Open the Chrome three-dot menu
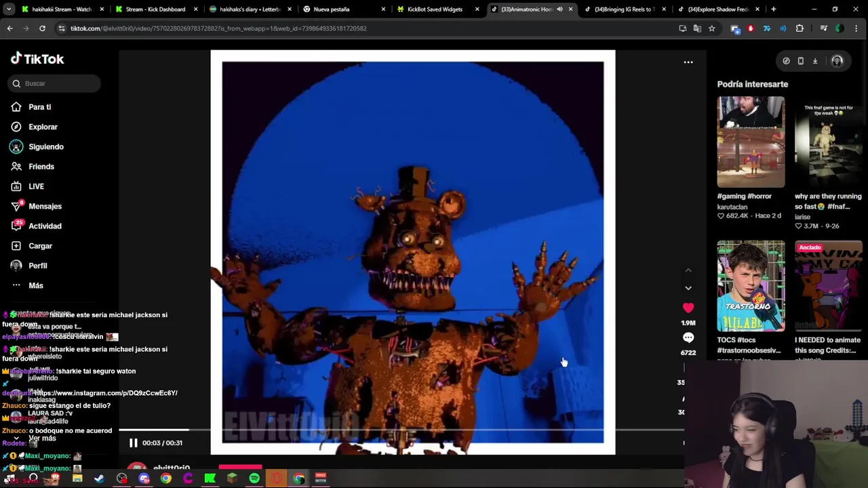This screenshot has width=868, height=488. point(856,28)
